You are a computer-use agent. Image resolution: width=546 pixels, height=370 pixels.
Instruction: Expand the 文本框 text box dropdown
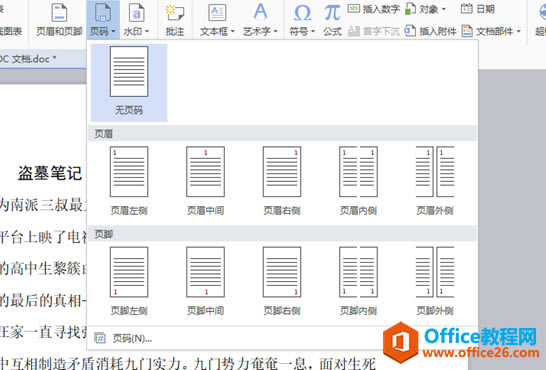[217, 20]
